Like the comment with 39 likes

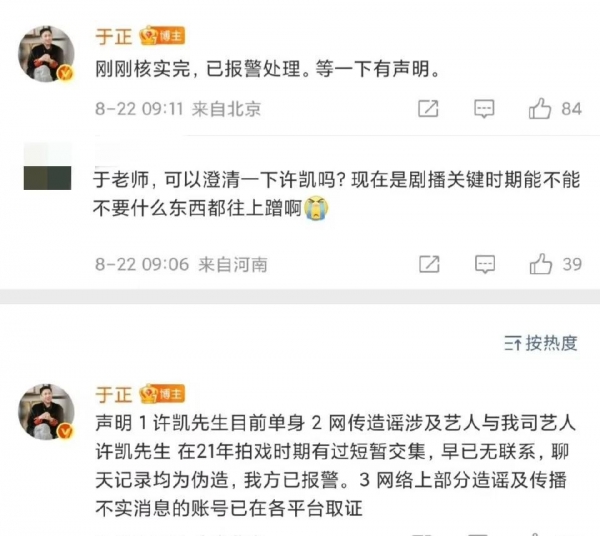(540, 264)
